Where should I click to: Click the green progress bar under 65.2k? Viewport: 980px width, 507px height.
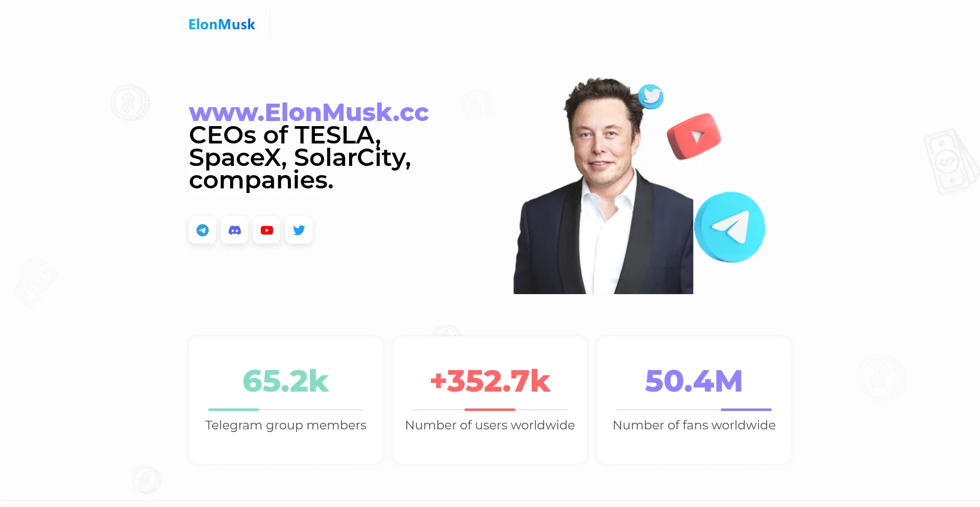(234, 409)
